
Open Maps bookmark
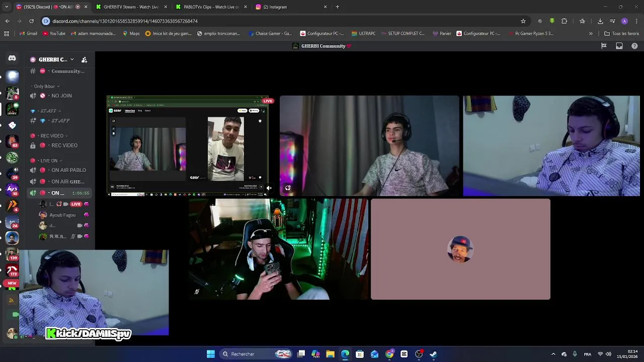[x=131, y=34]
